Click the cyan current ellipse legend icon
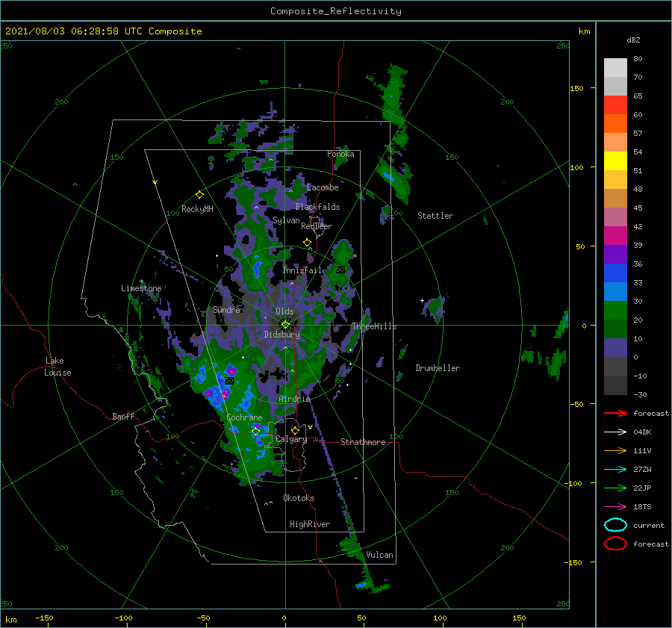 [615, 525]
